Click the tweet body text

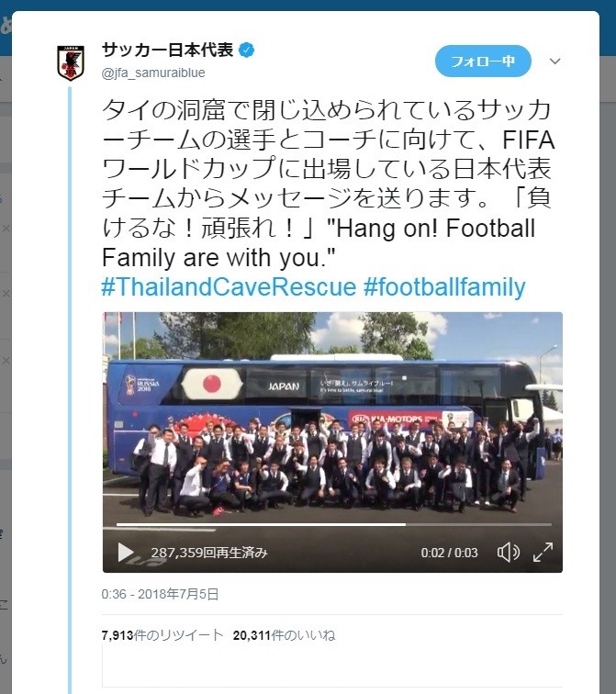click(x=328, y=184)
